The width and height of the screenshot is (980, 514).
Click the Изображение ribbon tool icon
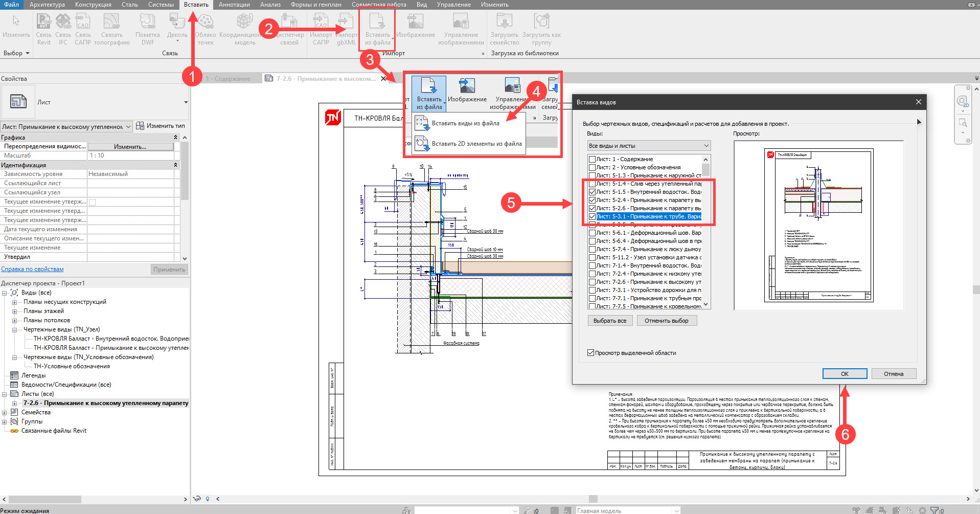click(x=415, y=22)
